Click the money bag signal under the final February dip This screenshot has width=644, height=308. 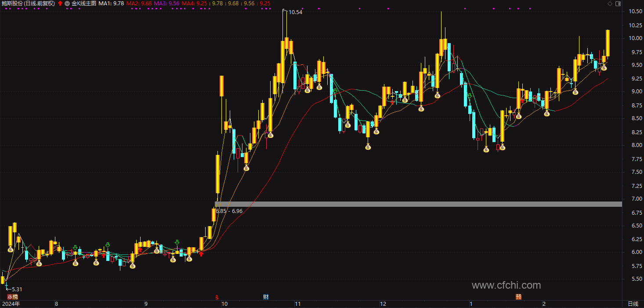point(604,67)
